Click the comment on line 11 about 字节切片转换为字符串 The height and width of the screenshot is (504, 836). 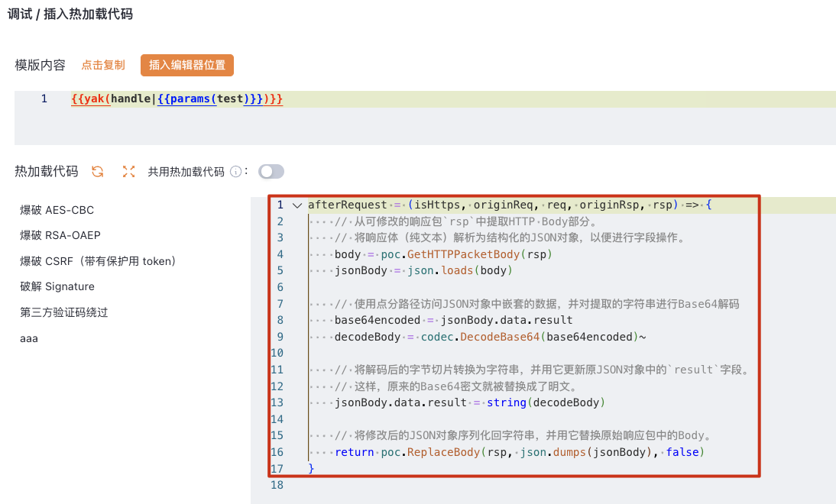(542, 369)
